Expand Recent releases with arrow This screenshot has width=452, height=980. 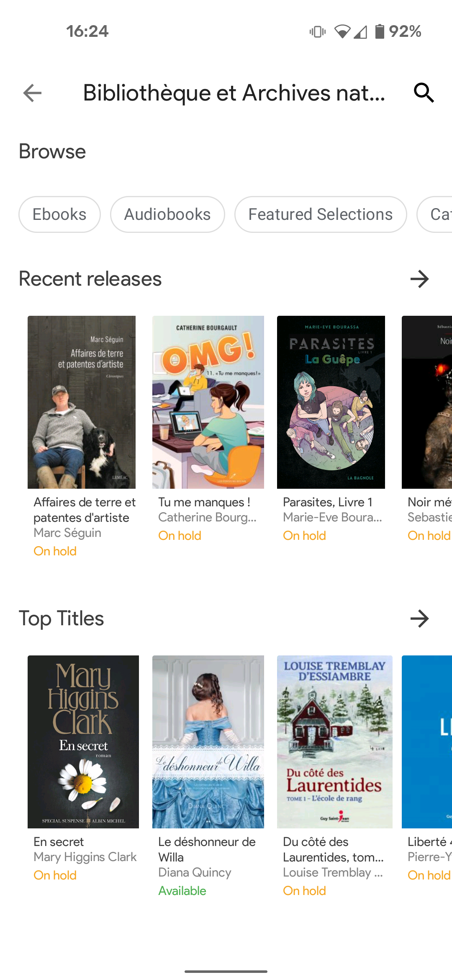(419, 279)
